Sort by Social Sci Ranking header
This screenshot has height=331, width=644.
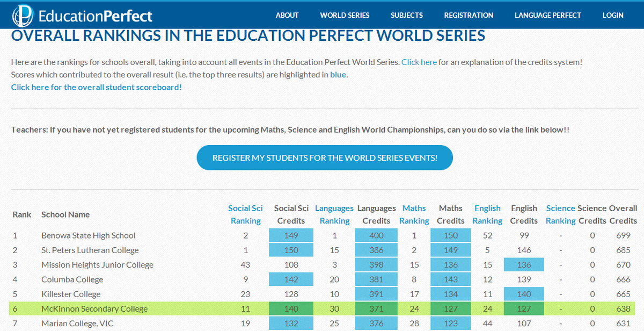pyautogui.click(x=245, y=214)
